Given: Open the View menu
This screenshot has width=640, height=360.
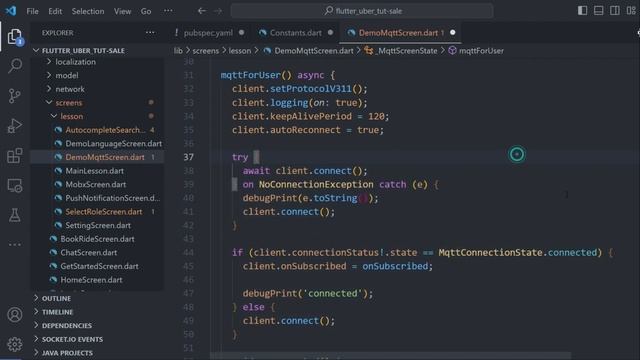Looking at the screenshot, I should 122,11.
